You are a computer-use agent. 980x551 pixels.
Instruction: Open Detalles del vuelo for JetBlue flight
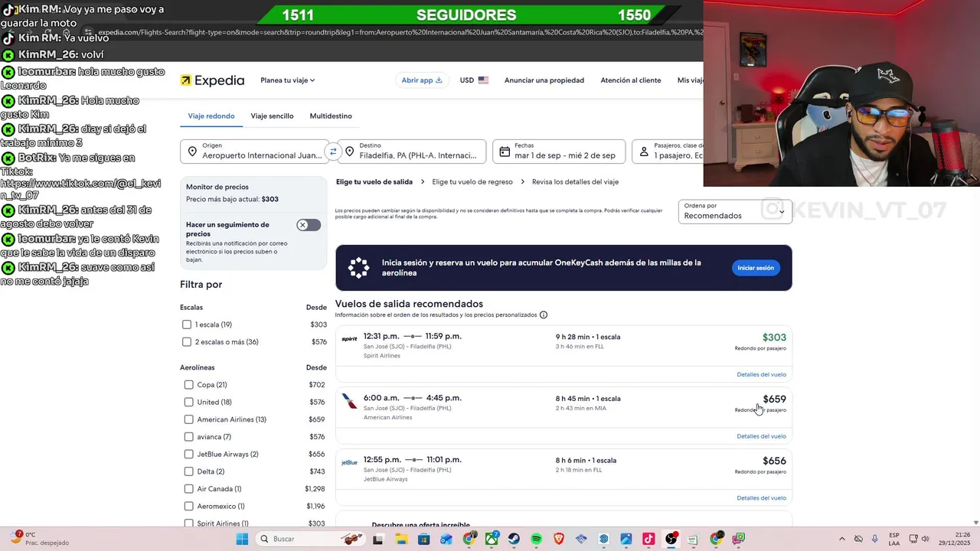[761, 498]
